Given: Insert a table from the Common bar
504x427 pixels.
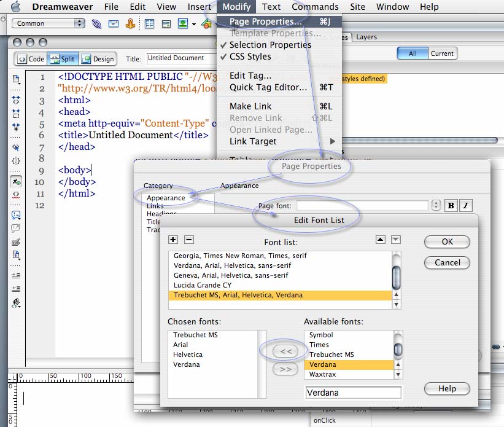Looking at the screenshot, I should click(x=149, y=23).
